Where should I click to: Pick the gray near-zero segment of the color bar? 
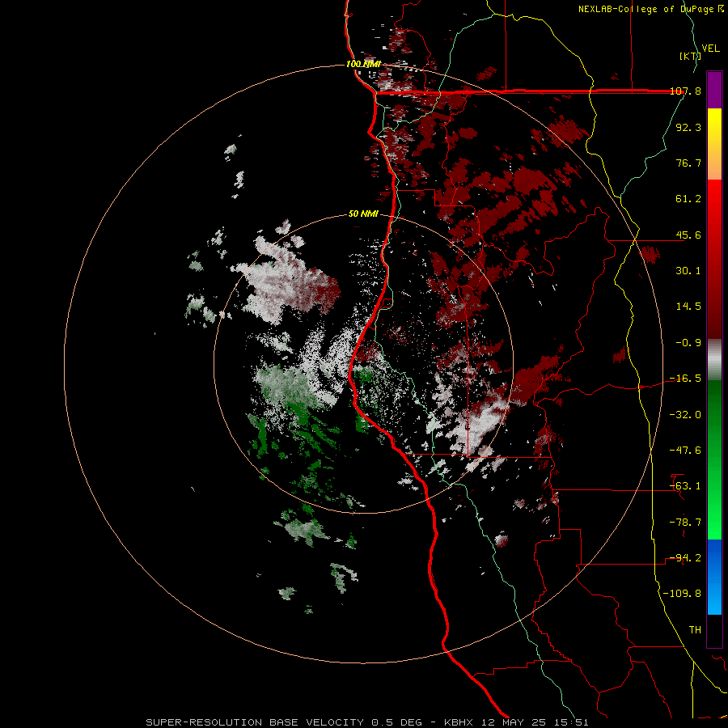tap(714, 360)
